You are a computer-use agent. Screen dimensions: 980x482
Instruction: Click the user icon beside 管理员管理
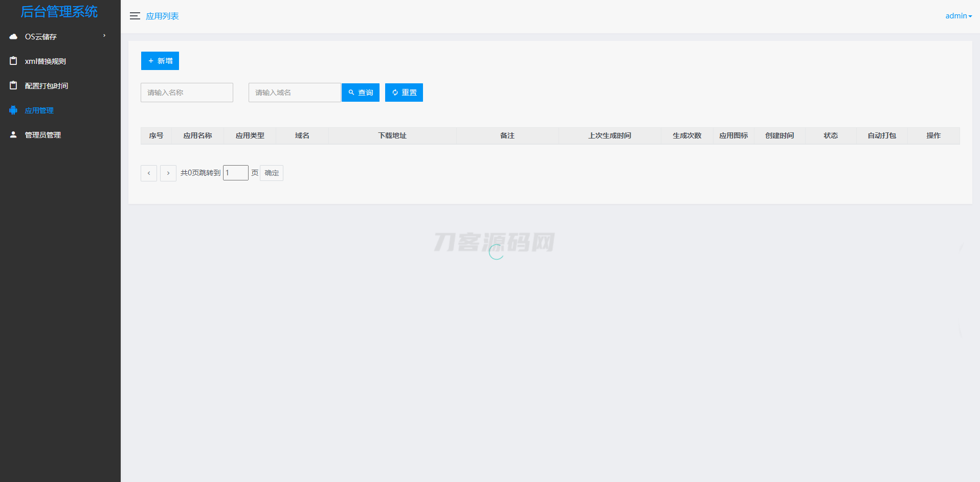[13, 134]
